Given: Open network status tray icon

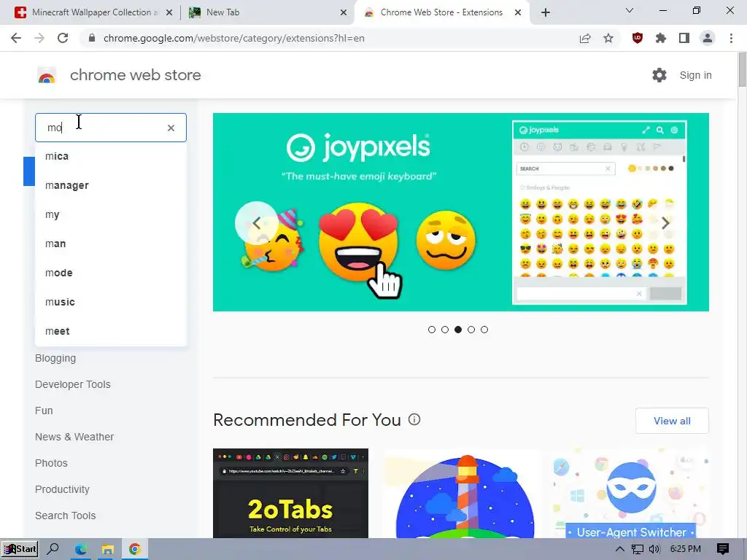Looking at the screenshot, I should pos(638,549).
